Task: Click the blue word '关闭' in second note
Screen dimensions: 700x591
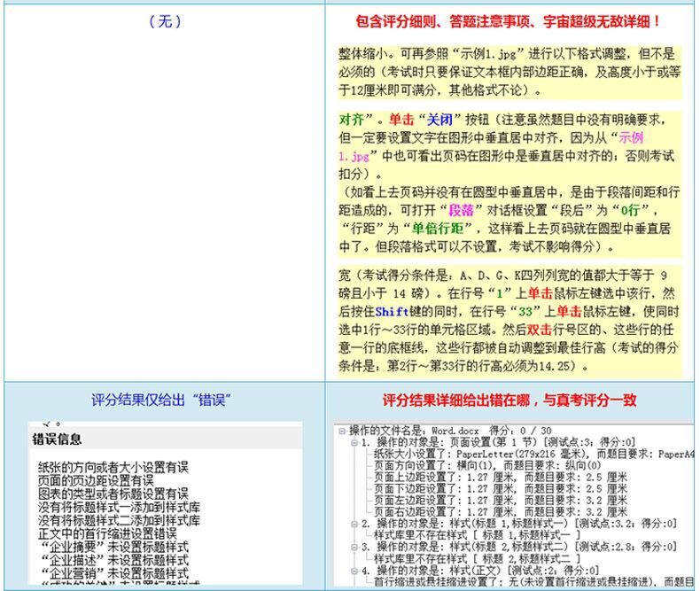Action: [x=440, y=120]
